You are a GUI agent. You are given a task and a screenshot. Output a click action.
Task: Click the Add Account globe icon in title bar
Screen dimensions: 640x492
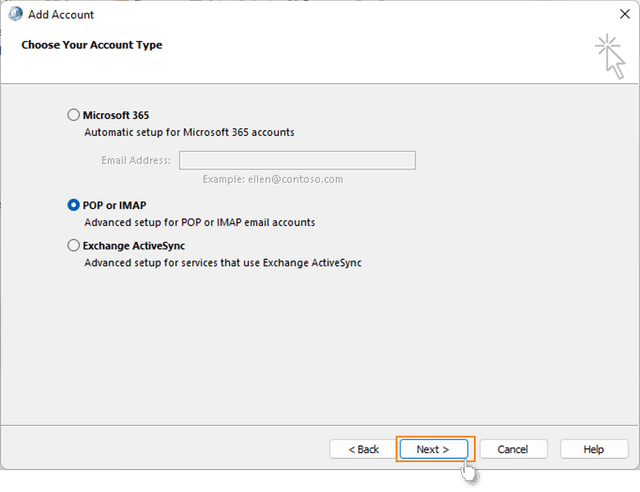[x=16, y=14]
